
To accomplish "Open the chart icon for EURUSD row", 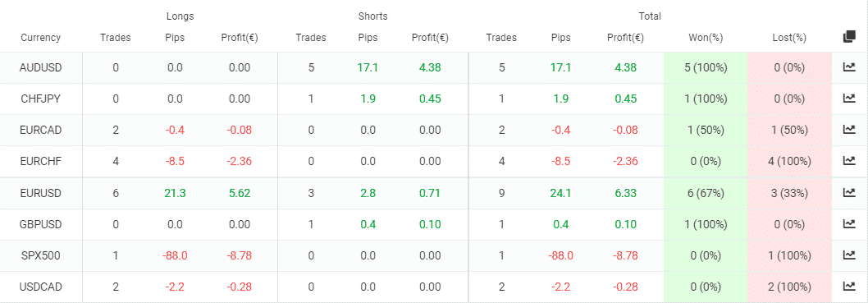I will point(848,193).
